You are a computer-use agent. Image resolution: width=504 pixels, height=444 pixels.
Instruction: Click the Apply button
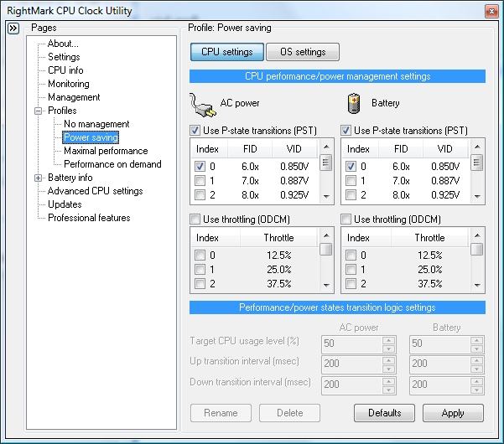coord(453,413)
